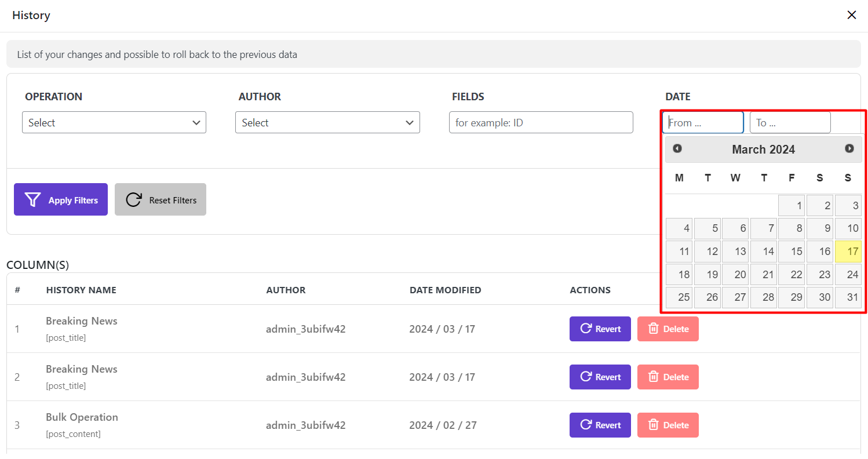
Task: Go to next month in calendar
Action: click(849, 149)
